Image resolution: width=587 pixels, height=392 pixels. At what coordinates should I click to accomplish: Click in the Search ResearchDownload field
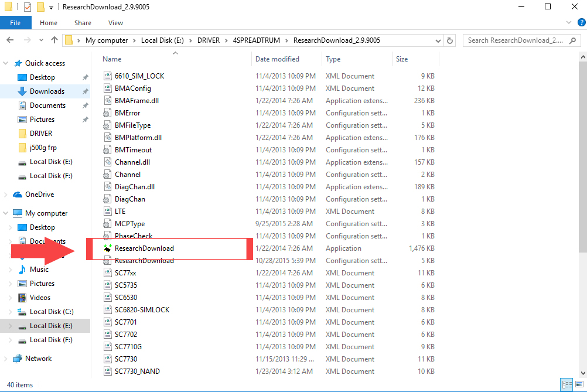click(517, 40)
